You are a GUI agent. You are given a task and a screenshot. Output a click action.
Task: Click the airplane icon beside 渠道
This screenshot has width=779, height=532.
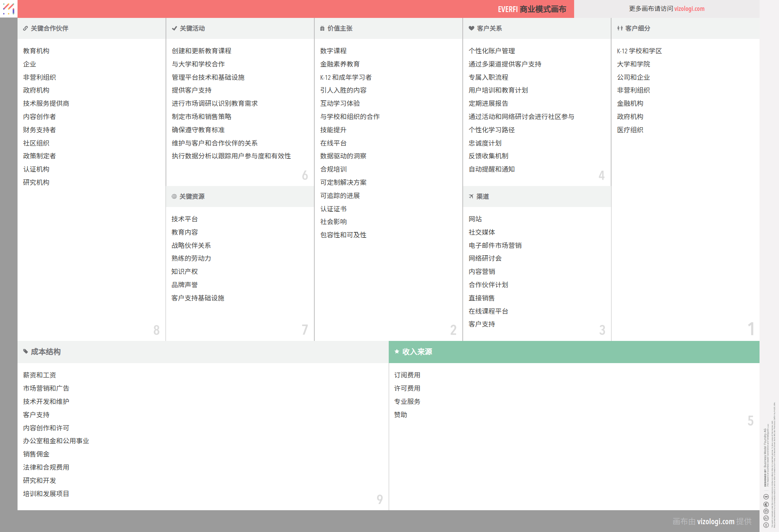pos(471,197)
